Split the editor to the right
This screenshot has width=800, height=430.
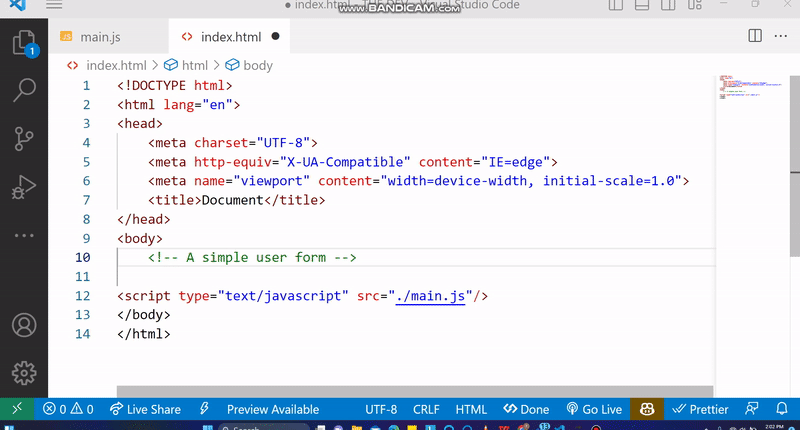[x=755, y=36]
